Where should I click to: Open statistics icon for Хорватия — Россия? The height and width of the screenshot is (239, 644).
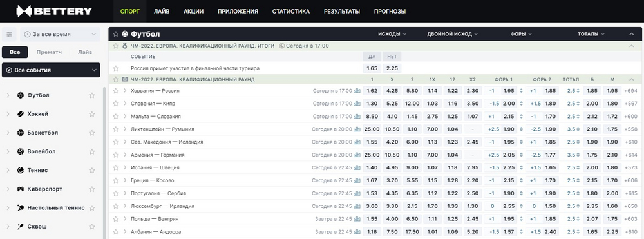pyautogui.click(x=357, y=91)
